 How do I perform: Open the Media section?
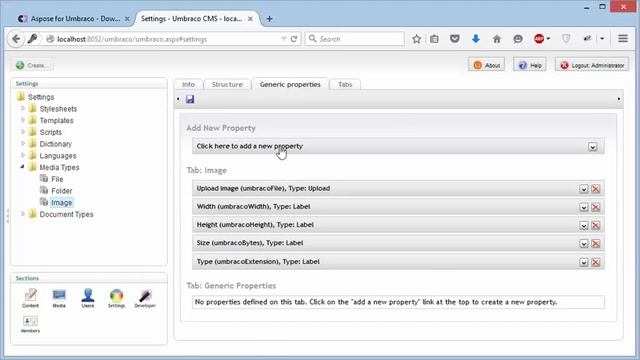pyautogui.click(x=59, y=298)
